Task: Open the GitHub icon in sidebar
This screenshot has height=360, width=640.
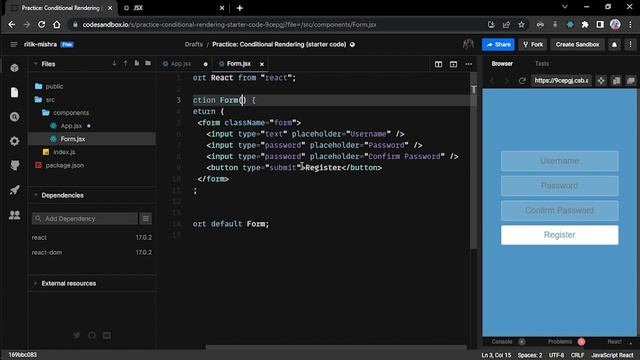Action: [15, 165]
